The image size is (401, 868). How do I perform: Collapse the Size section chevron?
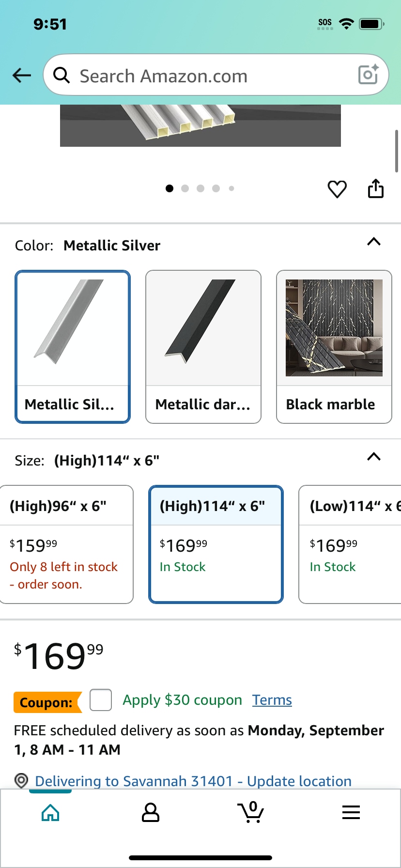click(x=374, y=457)
